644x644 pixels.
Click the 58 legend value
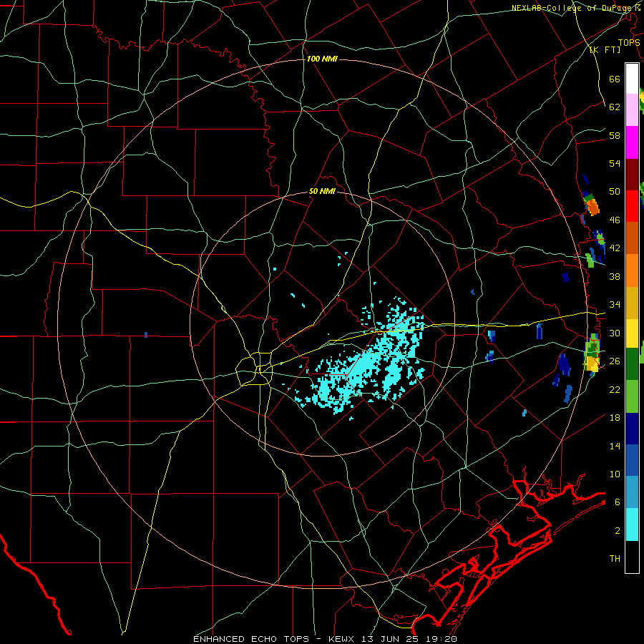pos(615,135)
